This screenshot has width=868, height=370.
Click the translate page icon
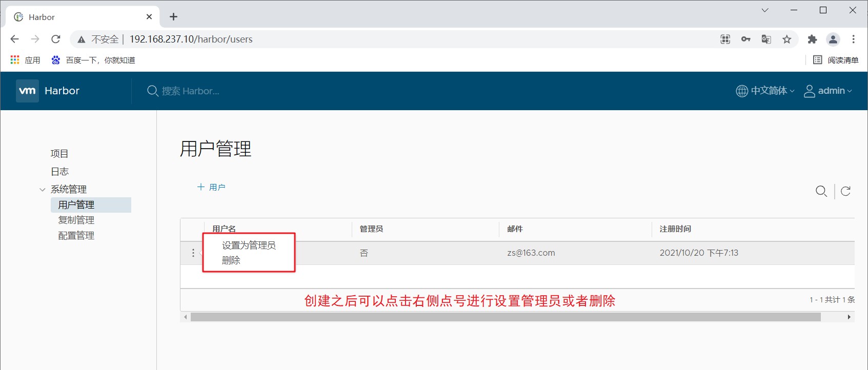point(766,39)
